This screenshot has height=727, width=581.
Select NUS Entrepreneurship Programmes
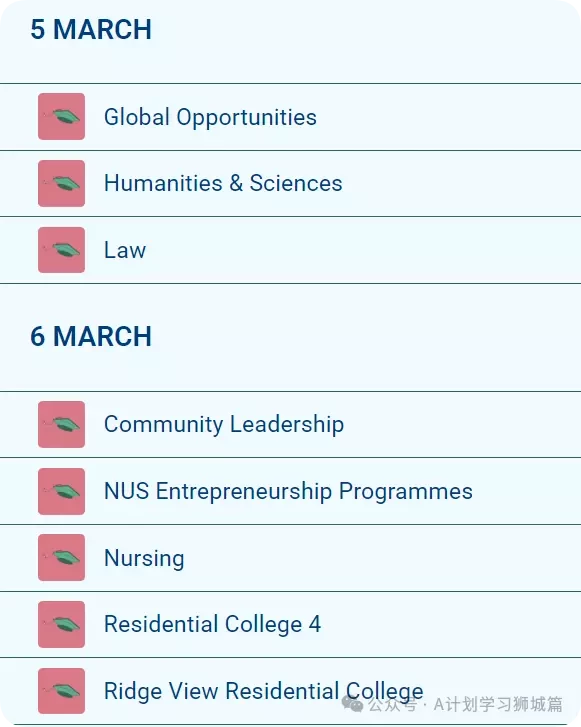[x=290, y=491]
